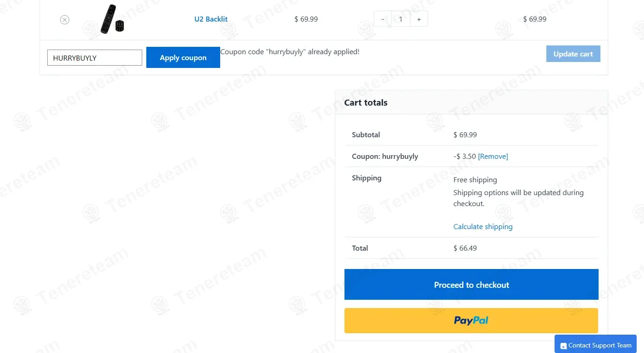
Task: Proceed to checkout
Action: point(471,285)
